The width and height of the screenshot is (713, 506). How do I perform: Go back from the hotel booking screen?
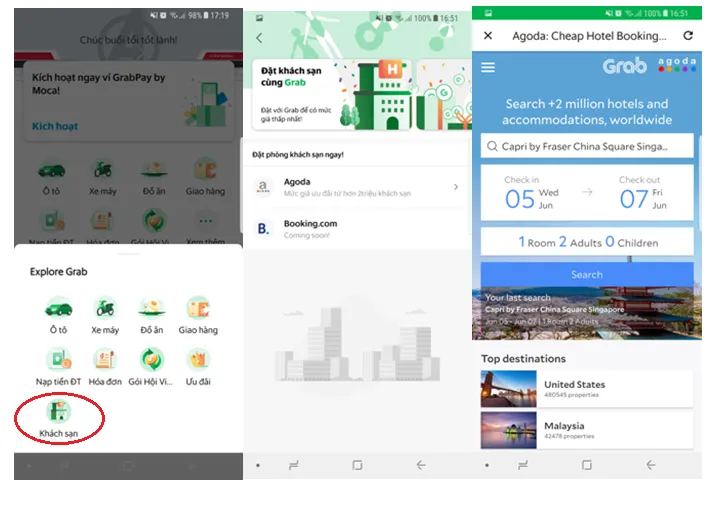pos(259,38)
